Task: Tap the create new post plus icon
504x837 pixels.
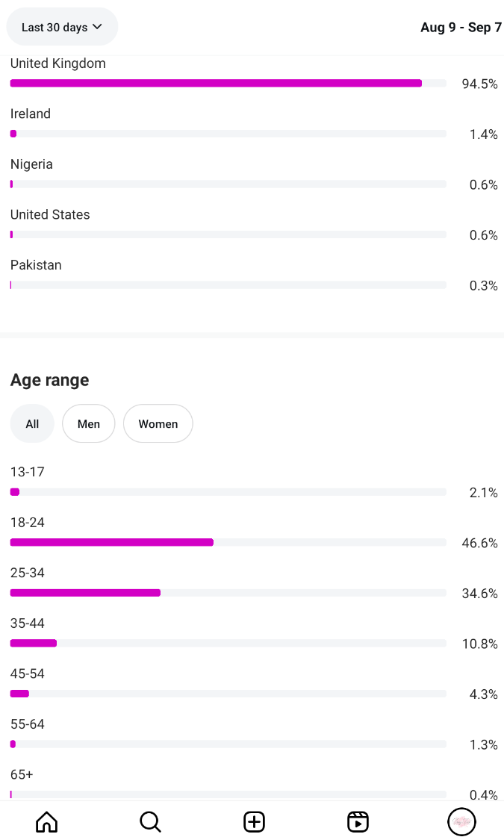Action: [x=254, y=822]
